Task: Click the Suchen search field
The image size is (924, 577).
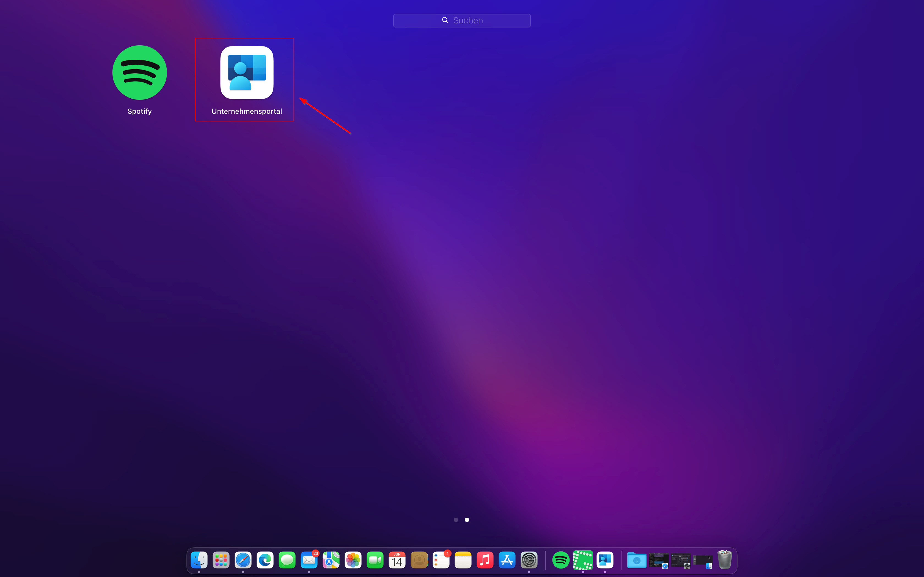Action: (x=462, y=20)
